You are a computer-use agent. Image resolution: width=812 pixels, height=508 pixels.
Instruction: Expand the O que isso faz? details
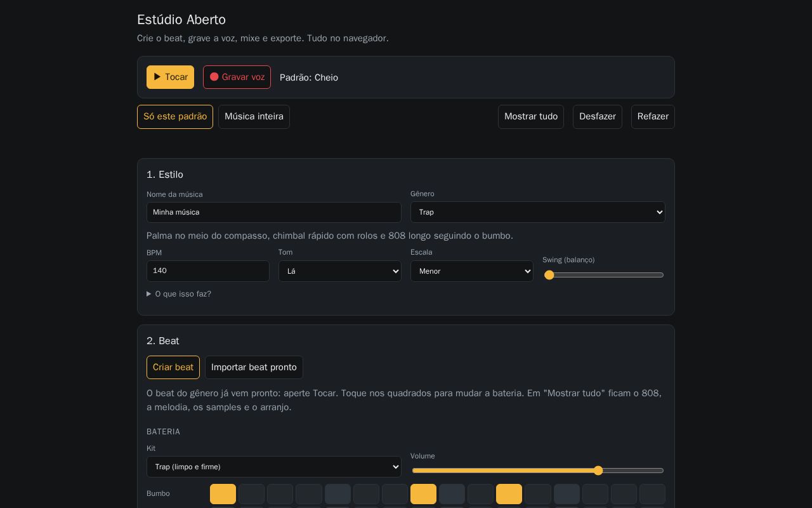(179, 294)
